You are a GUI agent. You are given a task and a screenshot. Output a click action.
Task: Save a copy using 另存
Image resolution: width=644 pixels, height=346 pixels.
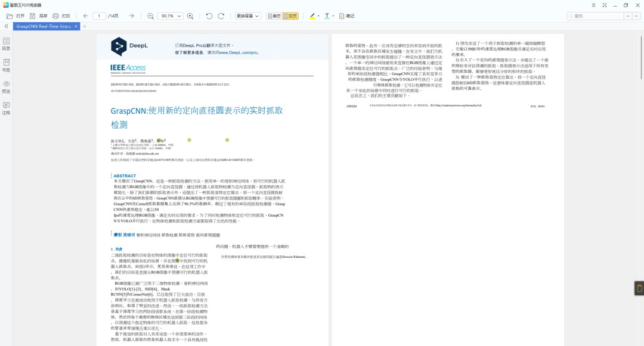(38, 16)
